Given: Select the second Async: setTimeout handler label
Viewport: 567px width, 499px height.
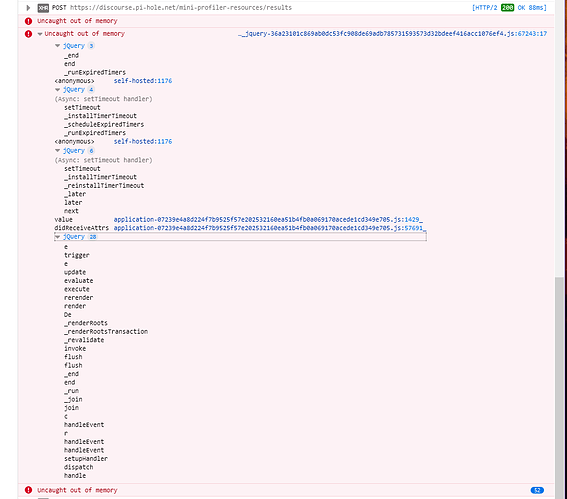Looking at the screenshot, I should (x=103, y=160).
